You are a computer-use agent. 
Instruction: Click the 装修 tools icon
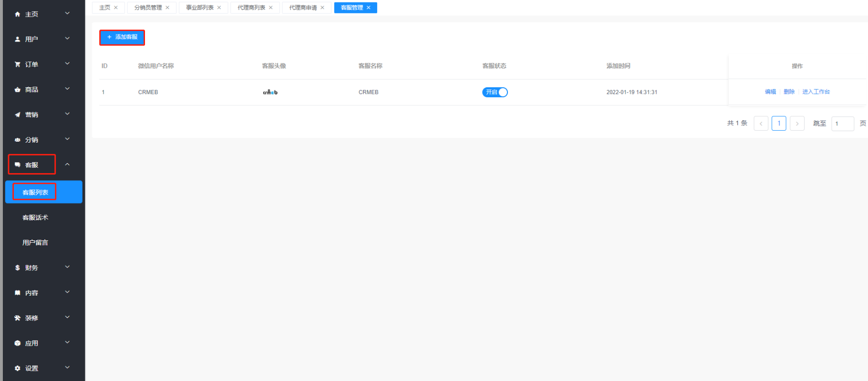(18, 318)
